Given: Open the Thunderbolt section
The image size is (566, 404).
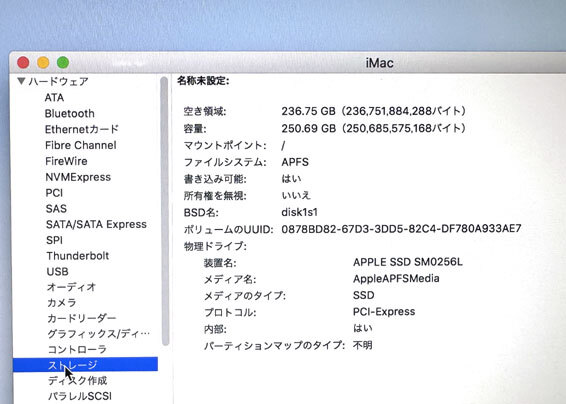Looking at the screenshot, I should pos(78,256).
